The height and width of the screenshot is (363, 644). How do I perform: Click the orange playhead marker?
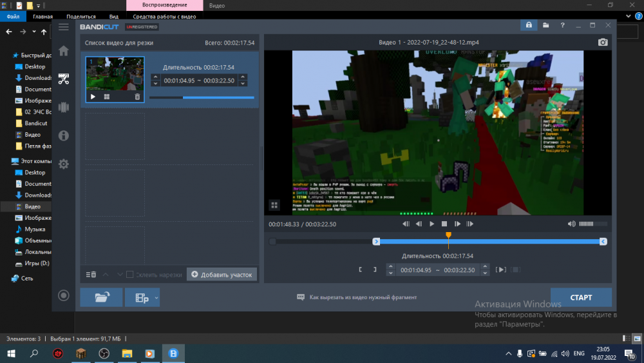tap(448, 235)
